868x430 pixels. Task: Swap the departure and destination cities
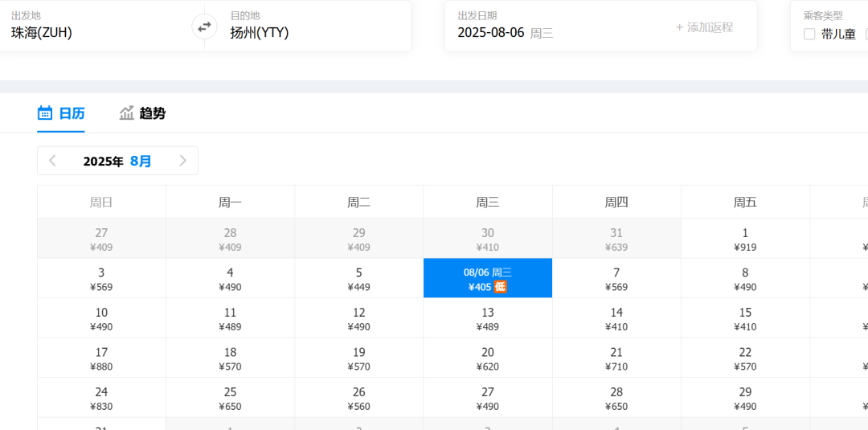204,27
